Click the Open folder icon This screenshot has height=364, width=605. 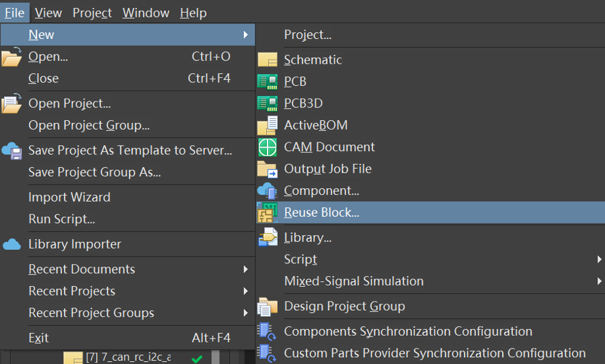[11, 56]
